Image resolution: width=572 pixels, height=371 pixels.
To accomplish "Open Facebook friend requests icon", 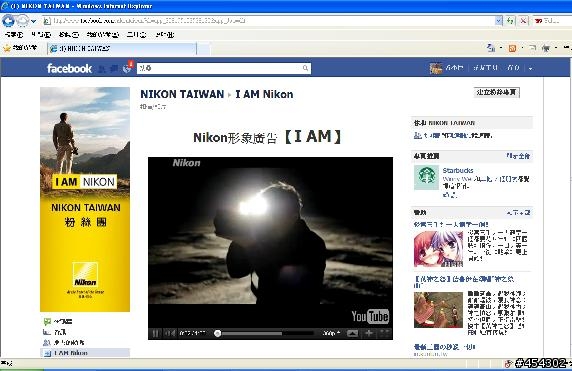I will click(x=103, y=69).
